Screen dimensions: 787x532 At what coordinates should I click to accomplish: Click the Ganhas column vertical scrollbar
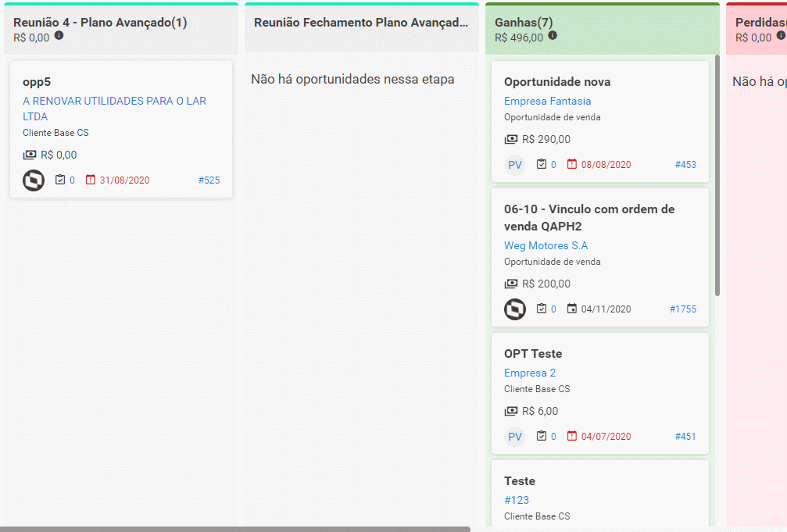[717, 176]
